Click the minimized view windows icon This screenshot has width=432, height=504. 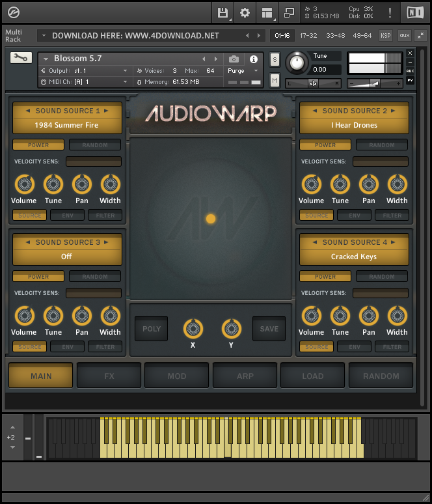(x=289, y=13)
